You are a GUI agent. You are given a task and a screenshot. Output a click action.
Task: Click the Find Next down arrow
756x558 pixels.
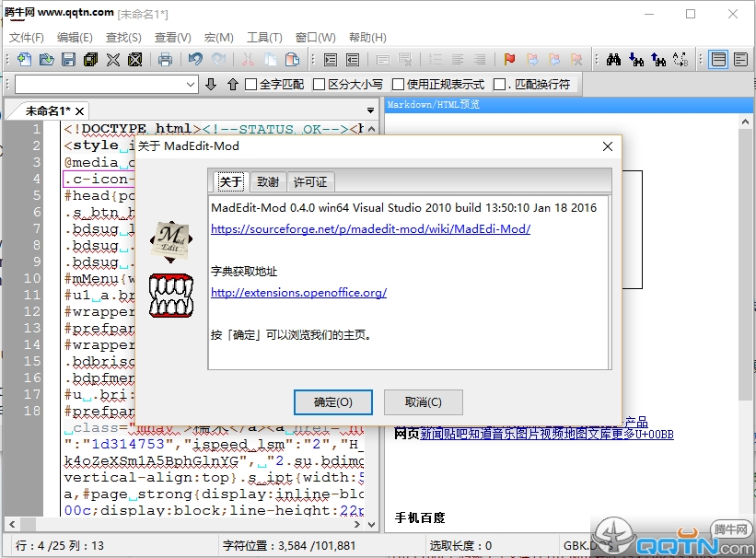pyautogui.click(x=211, y=85)
